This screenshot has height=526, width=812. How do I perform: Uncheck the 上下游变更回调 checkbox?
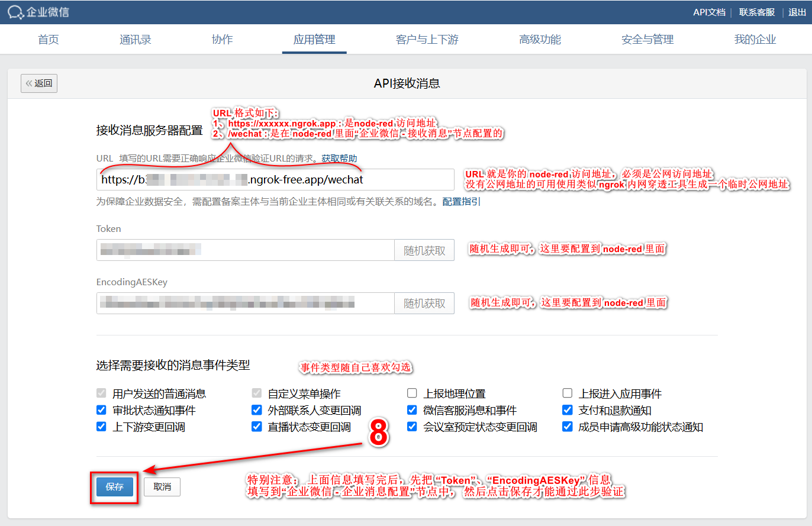click(x=101, y=427)
